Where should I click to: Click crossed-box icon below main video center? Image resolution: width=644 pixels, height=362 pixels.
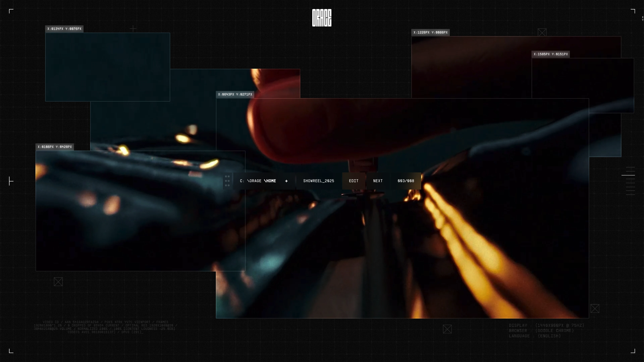447,329
